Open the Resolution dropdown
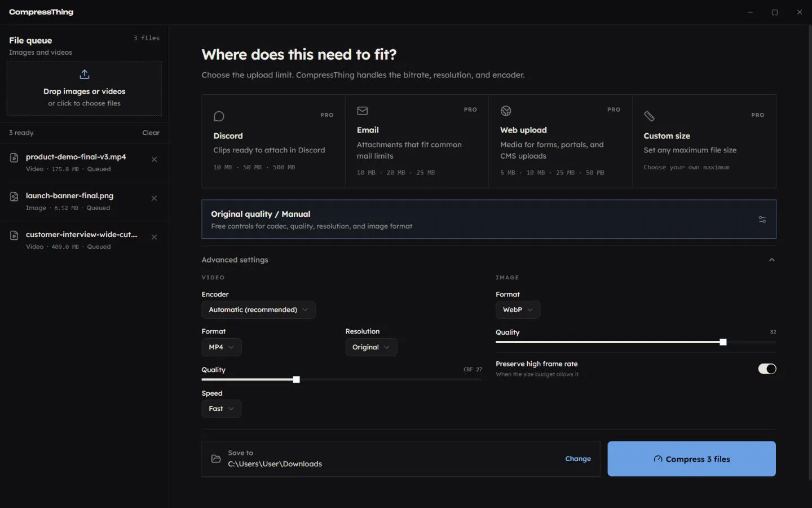The height and width of the screenshot is (508, 812). (371, 347)
